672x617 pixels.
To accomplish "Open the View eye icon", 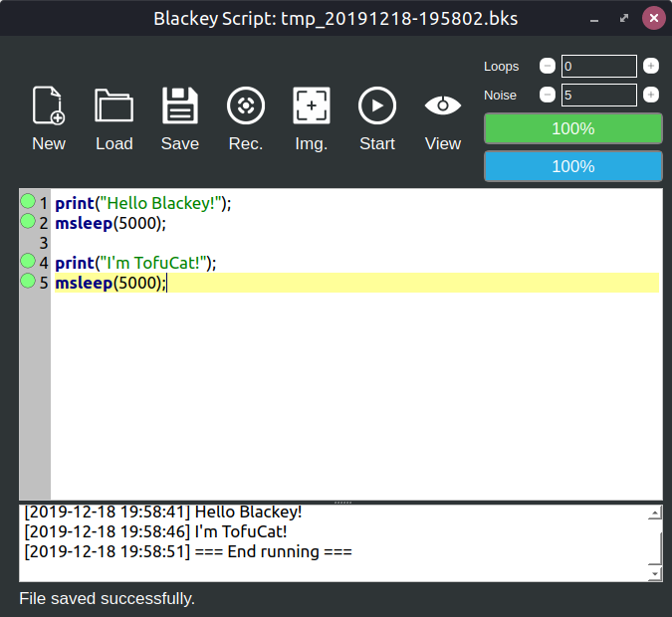I will pos(443,104).
